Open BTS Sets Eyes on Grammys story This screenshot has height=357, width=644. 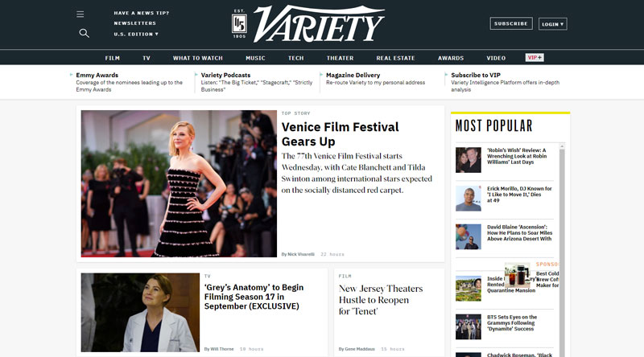[x=512, y=323]
